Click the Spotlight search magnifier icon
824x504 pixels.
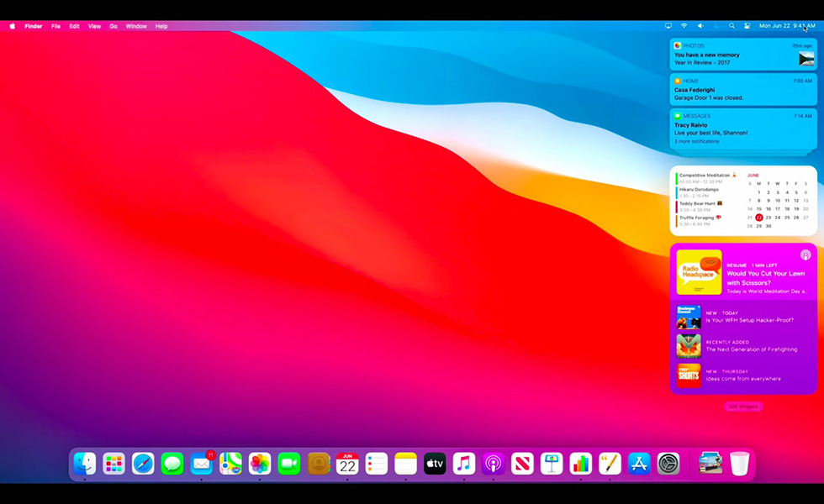732,26
